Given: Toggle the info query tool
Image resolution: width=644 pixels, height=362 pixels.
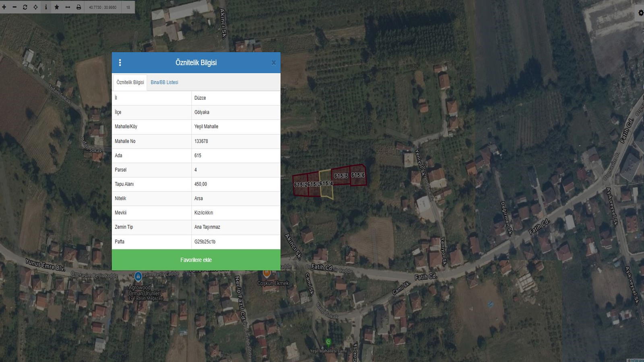Looking at the screenshot, I should (46, 7).
